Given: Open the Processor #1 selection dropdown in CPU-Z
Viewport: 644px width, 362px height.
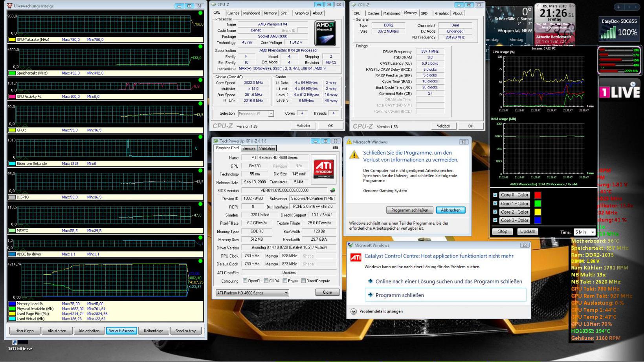Looking at the screenshot, I should click(x=256, y=113).
